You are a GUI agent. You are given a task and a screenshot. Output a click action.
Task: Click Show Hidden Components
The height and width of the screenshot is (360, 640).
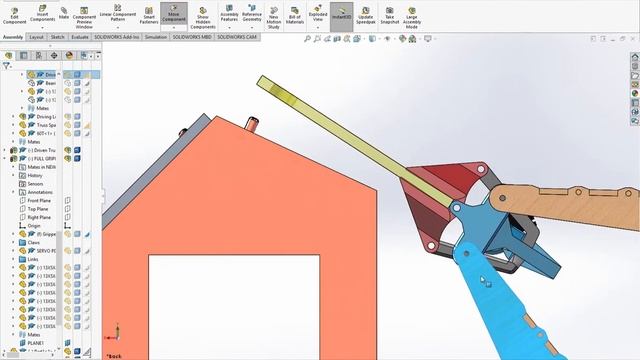tap(203, 18)
